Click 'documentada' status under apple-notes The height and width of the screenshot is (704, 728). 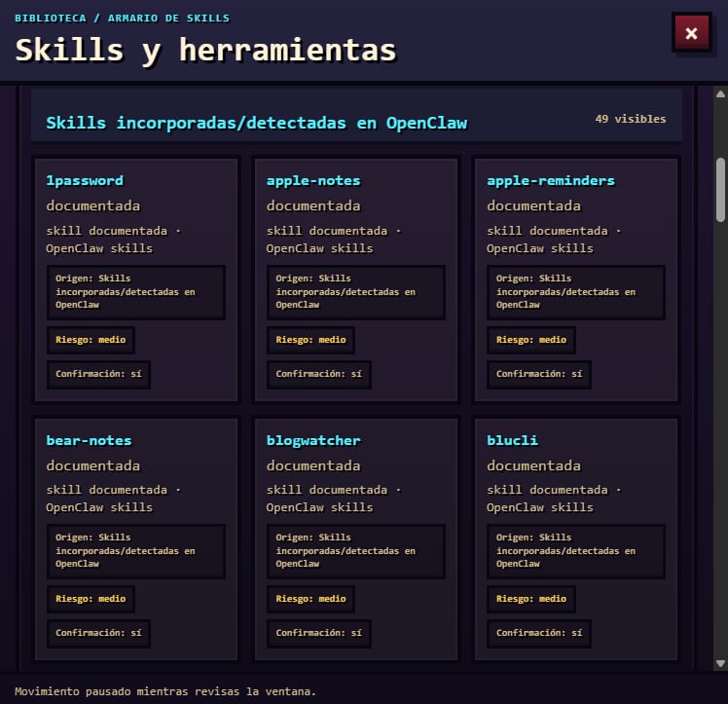pos(313,205)
